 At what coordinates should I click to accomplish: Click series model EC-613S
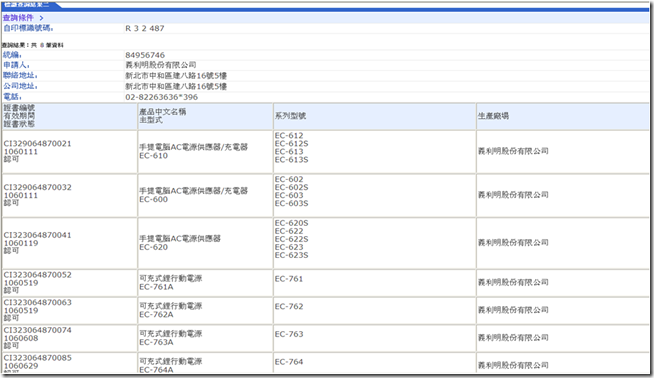pos(292,160)
